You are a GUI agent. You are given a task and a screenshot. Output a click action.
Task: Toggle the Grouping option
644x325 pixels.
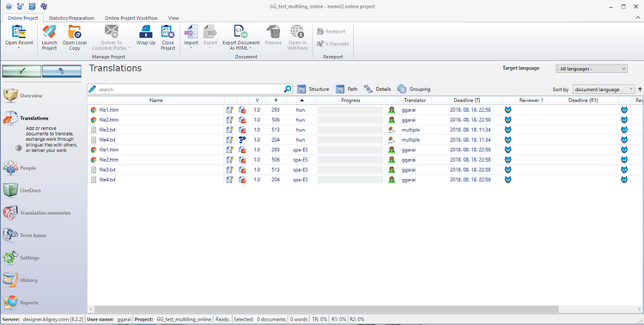(414, 89)
